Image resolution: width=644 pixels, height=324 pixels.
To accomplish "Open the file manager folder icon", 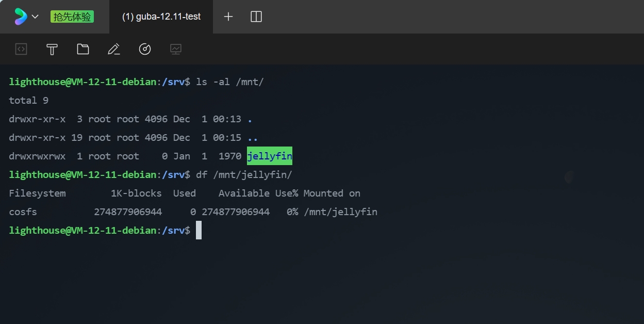I will pyautogui.click(x=83, y=49).
